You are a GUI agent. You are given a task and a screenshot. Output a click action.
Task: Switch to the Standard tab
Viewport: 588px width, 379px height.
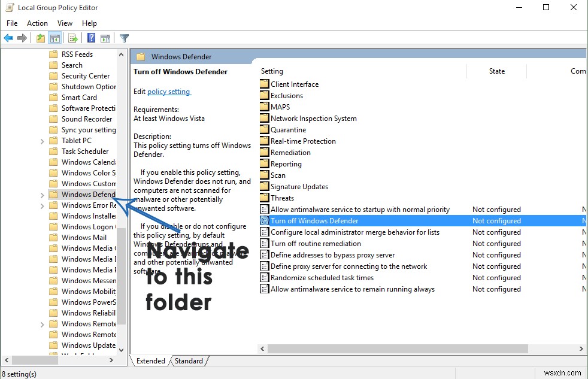pos(189,360)
